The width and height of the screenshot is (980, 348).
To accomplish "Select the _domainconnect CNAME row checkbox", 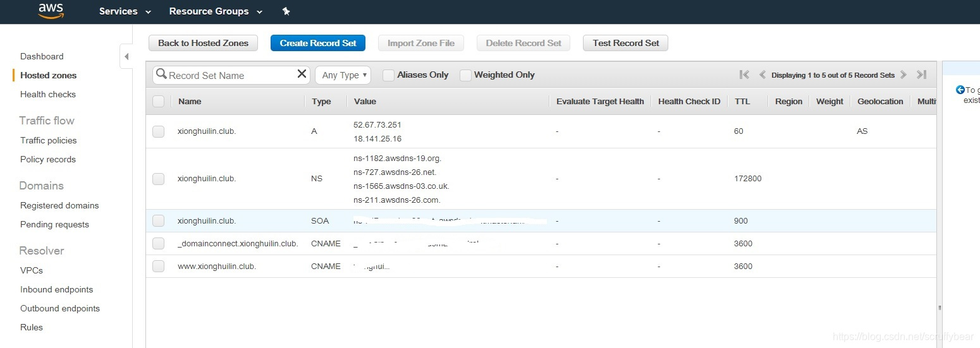I will coord(158,244).
